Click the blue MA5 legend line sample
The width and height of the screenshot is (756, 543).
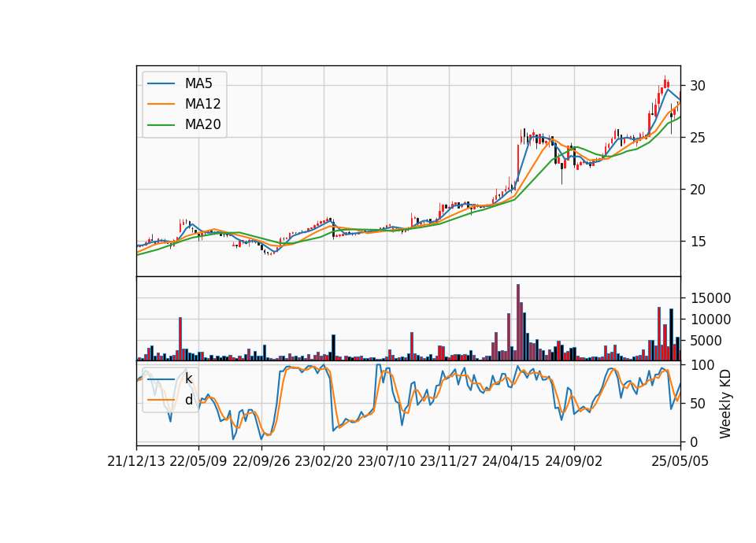[x=161, y=83]
